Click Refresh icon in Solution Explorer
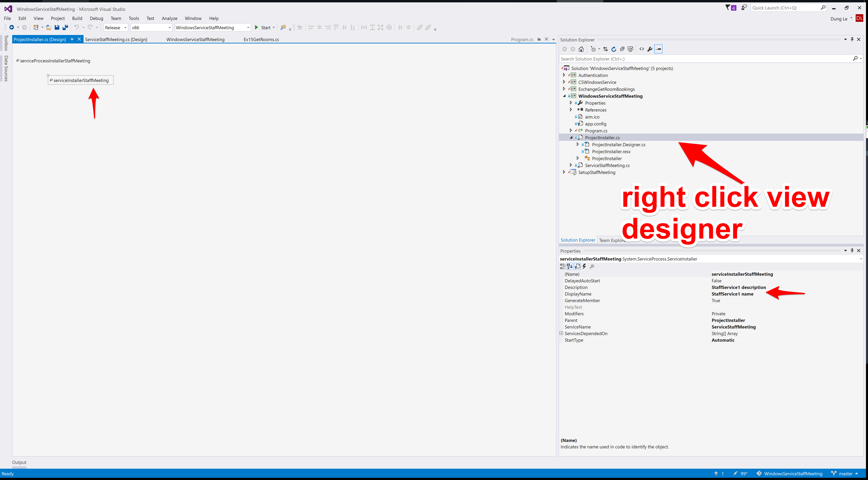 pos(614,49)
